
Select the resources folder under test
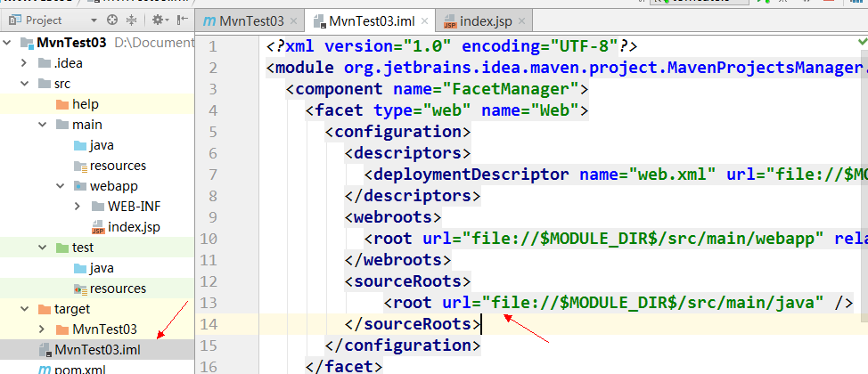coord(118,289)
